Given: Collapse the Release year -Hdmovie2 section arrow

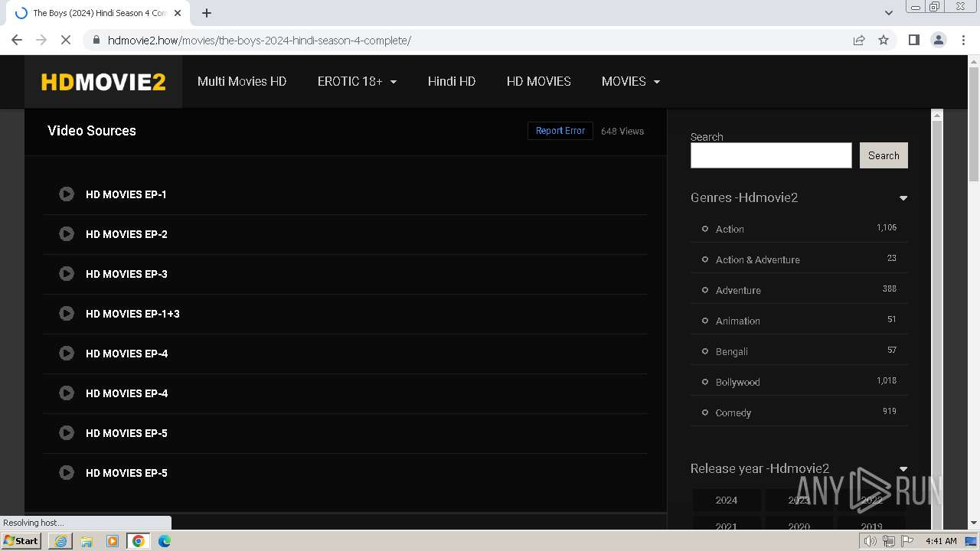Looking at the screenshot, I should tap(903, 469).
